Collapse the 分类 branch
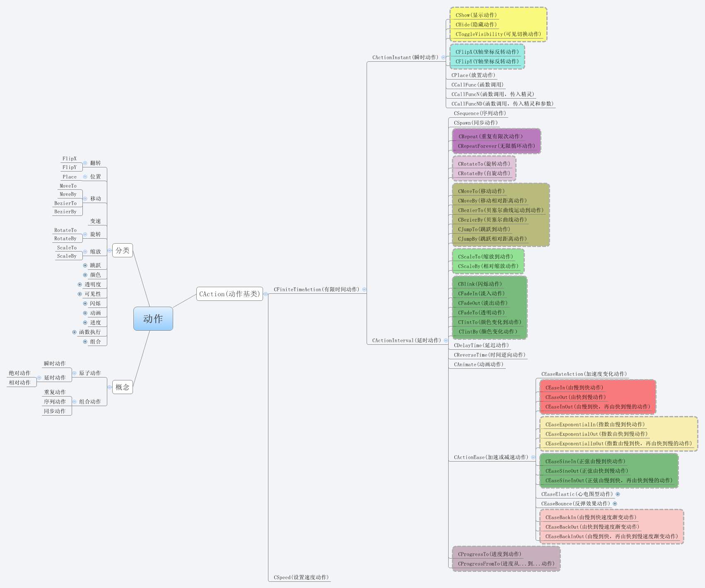Image resolution: width=705 pixels, height=588 pixels. pos(110,250)
